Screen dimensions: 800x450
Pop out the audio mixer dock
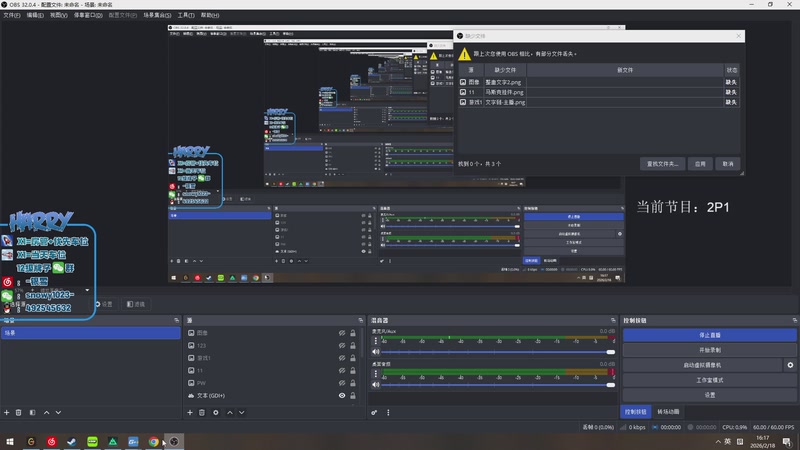click(x=613, y=320)
